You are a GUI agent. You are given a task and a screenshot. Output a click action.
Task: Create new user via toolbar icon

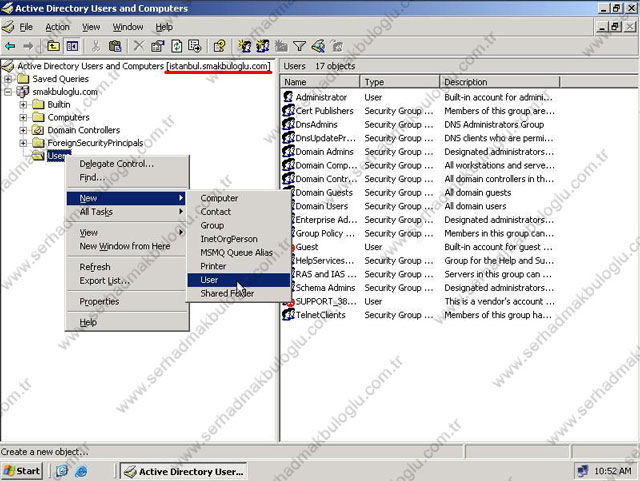pyautogui.click(x=244, y=46)
